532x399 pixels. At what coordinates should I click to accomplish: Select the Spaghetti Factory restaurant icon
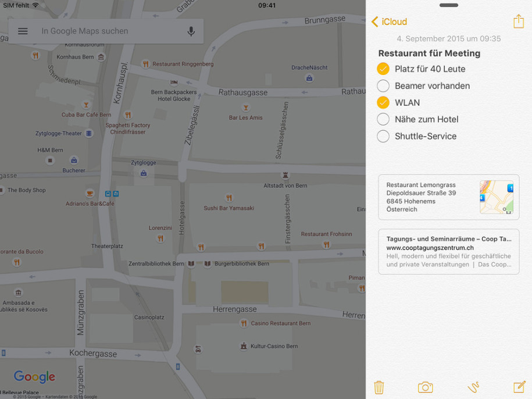(x=127, y=115)
